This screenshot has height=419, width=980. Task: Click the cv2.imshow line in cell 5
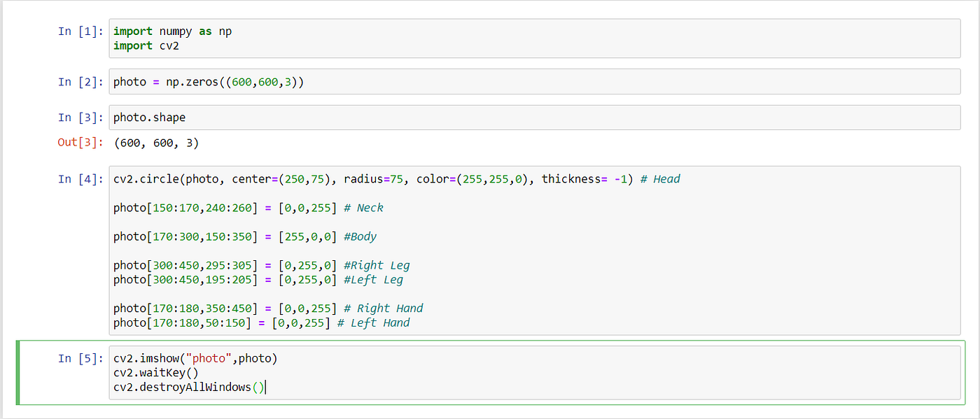click(x=195, y=357)
